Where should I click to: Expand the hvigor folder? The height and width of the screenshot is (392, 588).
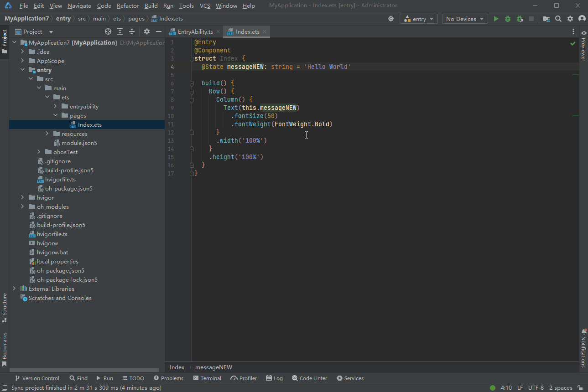pos(22,197)
